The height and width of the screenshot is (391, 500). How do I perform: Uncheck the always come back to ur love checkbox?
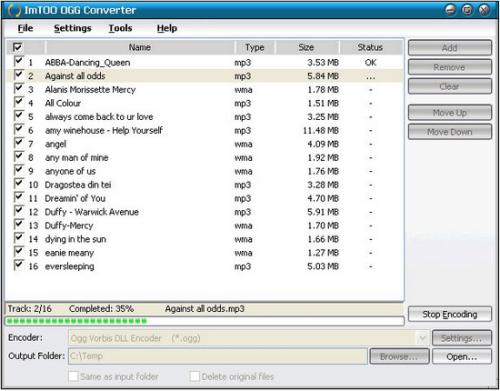[18, 116]
